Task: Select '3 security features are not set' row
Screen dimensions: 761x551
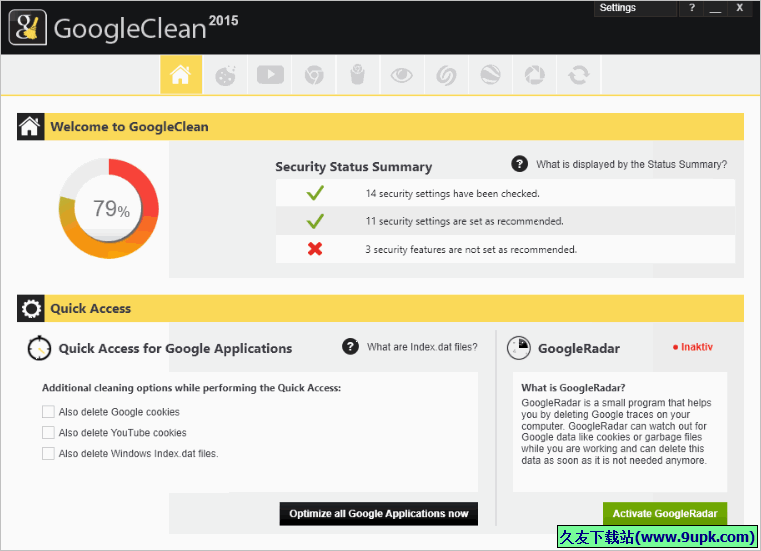Action: (505, 249)
